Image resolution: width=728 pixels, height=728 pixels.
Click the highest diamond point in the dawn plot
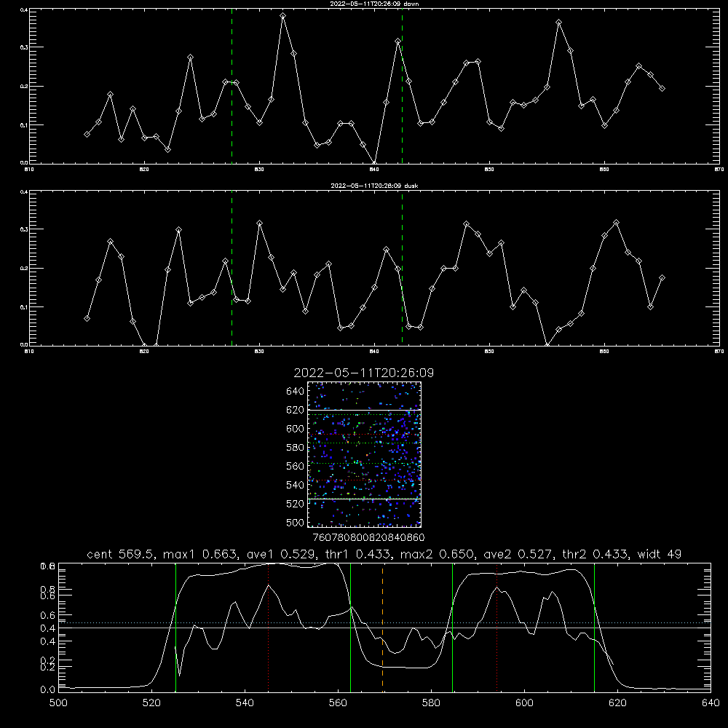pyautogui.click(x=282, y=16)
